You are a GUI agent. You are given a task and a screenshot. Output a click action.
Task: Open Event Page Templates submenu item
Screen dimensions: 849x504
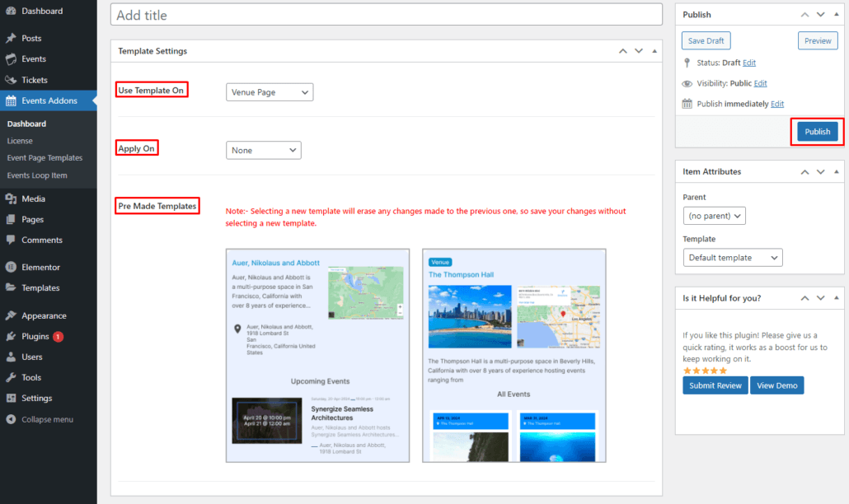45,158
